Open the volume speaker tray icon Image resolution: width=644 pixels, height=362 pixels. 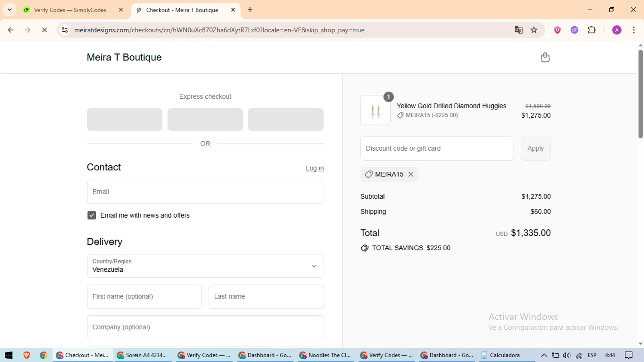click(x=567, y=355)
